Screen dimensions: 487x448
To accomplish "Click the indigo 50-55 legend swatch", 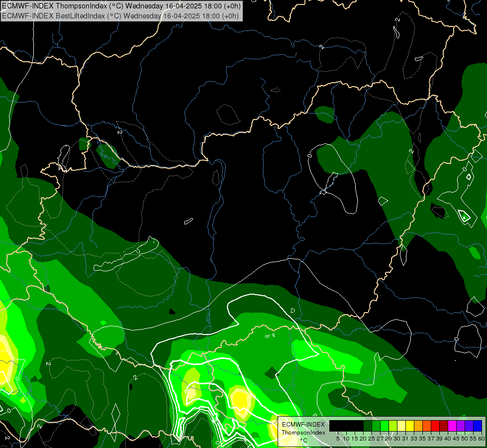I will [x=469, y=426].
